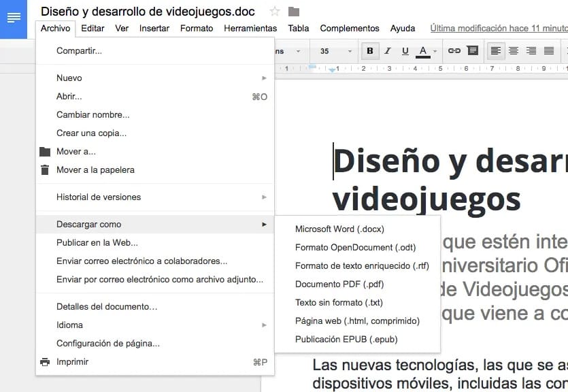
Task: Download as Microsoft Word (.docx)
Action: click(358, 229)
